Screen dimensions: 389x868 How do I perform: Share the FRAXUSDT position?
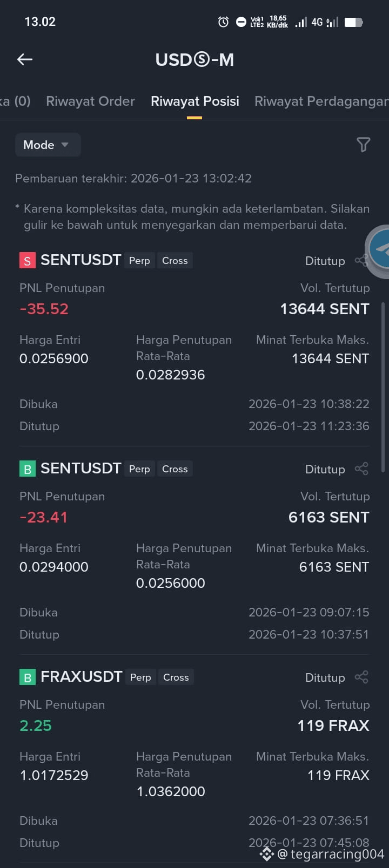tap(361, 677)
